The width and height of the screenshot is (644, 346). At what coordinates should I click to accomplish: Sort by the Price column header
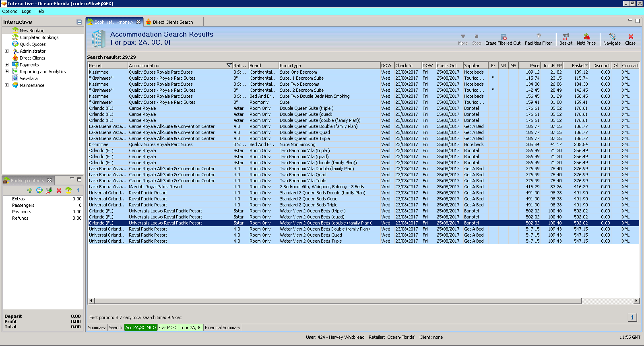coord(530,66)
